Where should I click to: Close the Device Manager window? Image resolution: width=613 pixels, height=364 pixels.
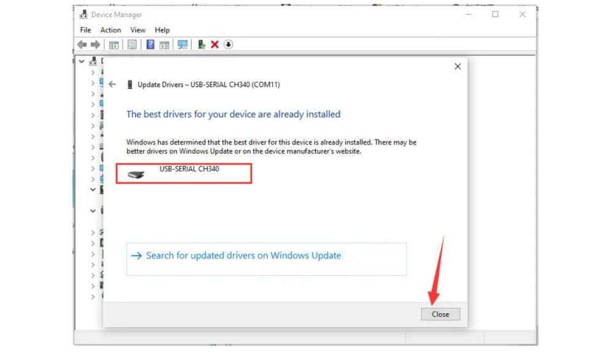[522, 15]
